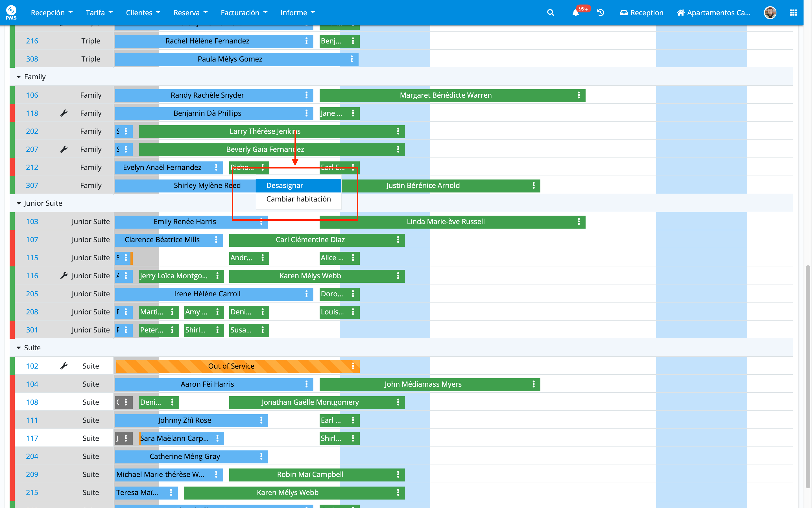Open room 216 link
The width and height of the screenshot is (812, 508).
pyautogui.click(x=32, y=41)
